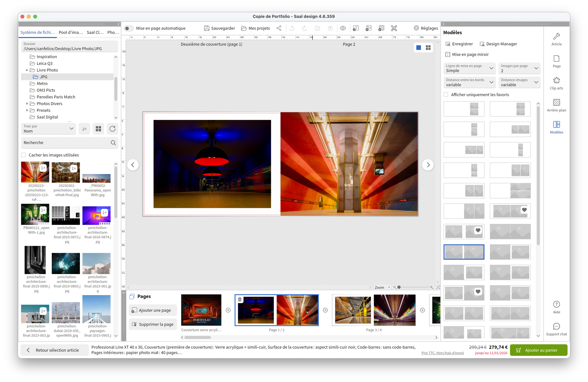This screenshot has width=588, height=382.
Task: Click Ajouter au panier button
Action: tap(538, 350)
